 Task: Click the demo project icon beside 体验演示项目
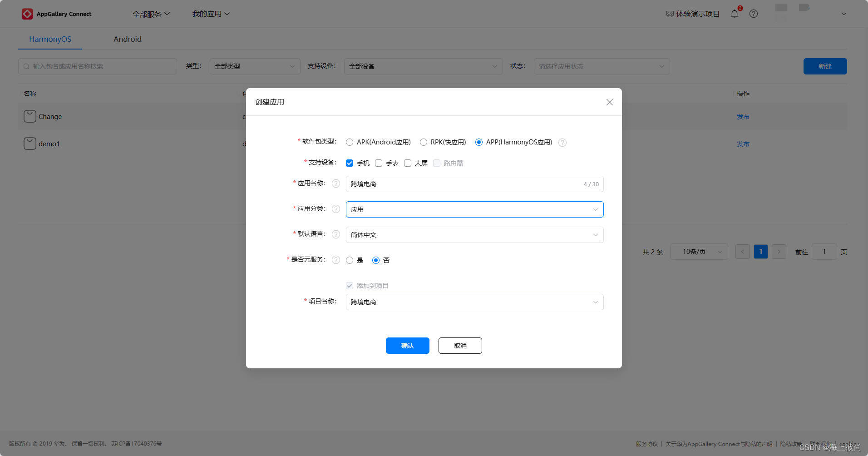coord(669,14)
